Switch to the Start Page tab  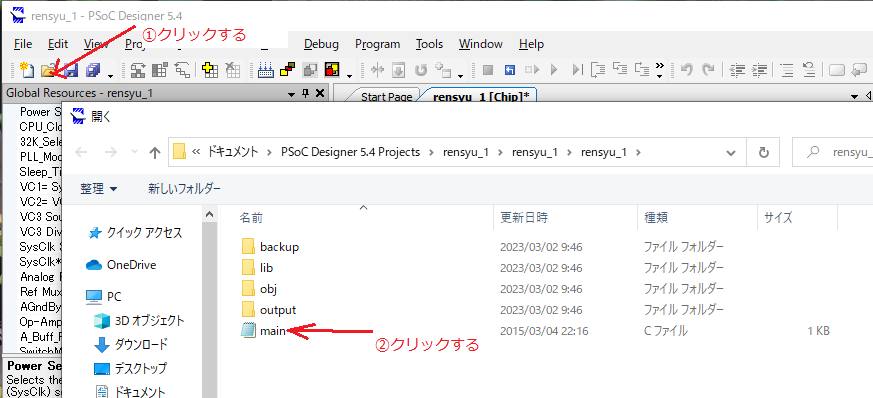(386, 96)
